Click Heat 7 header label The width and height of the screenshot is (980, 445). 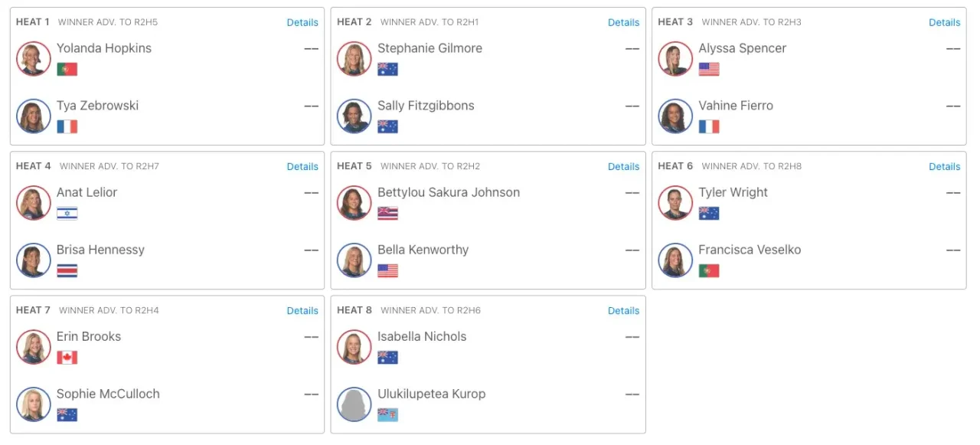tap(33, 310)
